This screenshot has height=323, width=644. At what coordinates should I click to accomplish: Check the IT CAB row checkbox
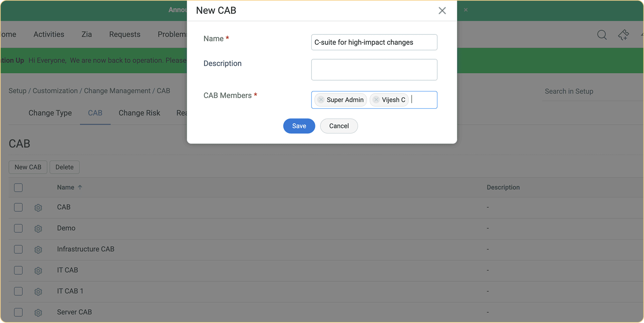click(x=18, y=270)
